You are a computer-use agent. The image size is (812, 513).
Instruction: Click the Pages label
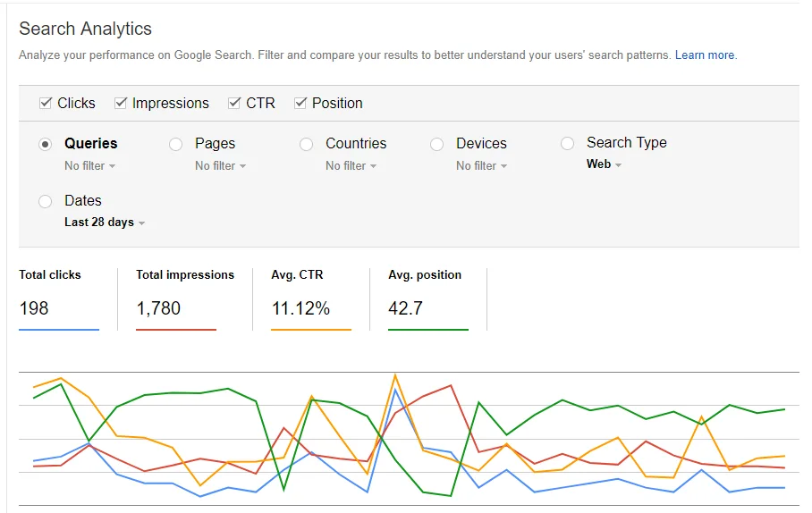click(x=215, y=143)
